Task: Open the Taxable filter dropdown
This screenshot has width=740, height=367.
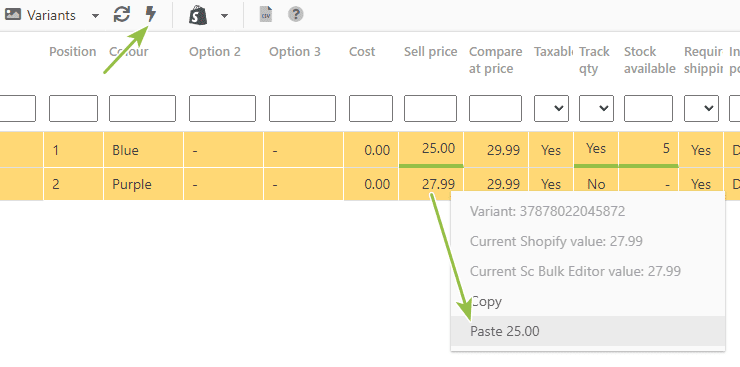Action: (x=551, y=108)
